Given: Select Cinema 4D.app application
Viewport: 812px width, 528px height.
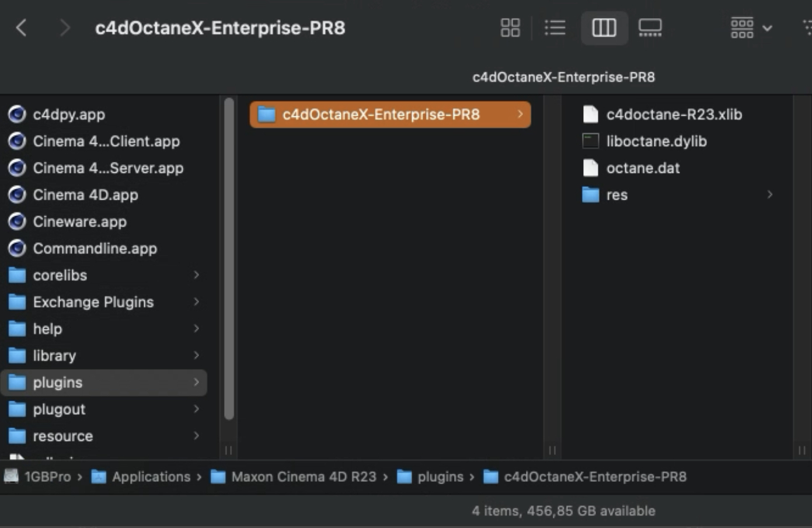Looking at the screenshot, I should [x=85, y=194].
